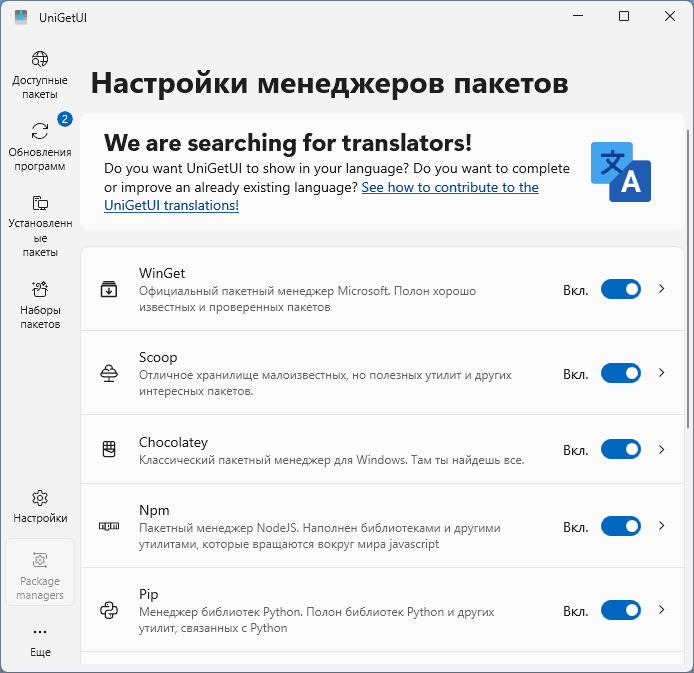This screenshot has height=673, width=694.
Task: Click the updates count badge showing 2
Action: click(x=65, y=119)
